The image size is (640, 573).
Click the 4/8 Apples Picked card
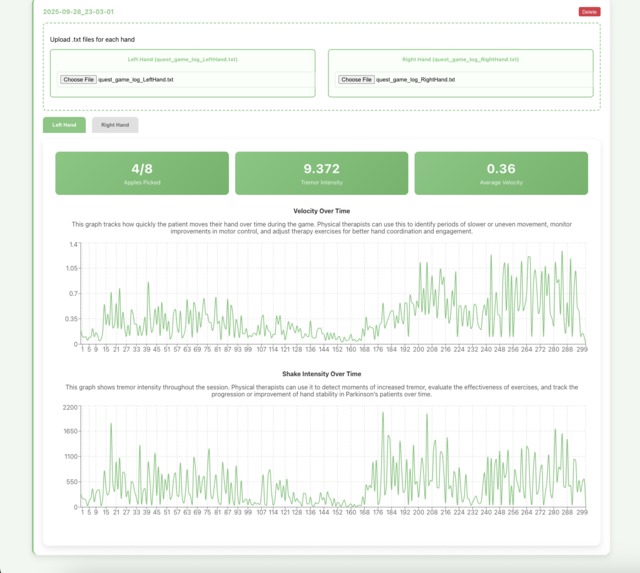coord(142,173)
